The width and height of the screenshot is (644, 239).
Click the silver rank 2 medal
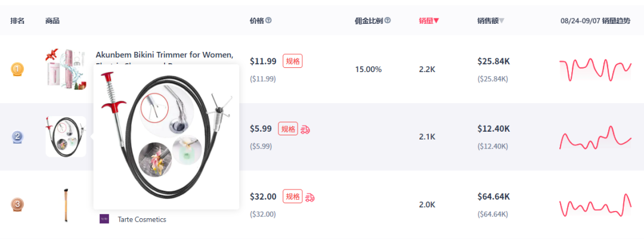tap(17, 136)
